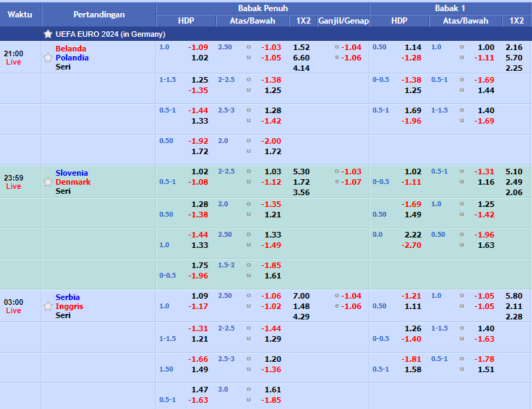Image resolution: width=532 pixels, height=409 pixels.
Task: Select the Denmark team name
Action: [73, 182]
